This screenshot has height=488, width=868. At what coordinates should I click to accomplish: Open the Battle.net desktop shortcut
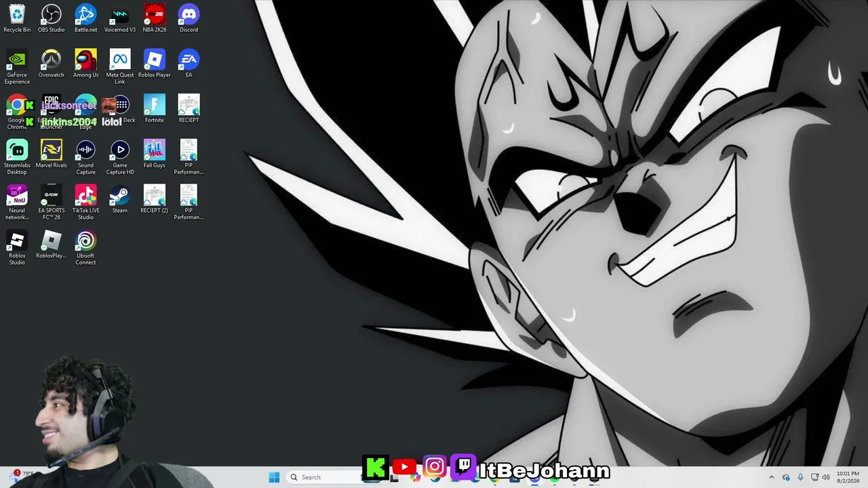85,18
